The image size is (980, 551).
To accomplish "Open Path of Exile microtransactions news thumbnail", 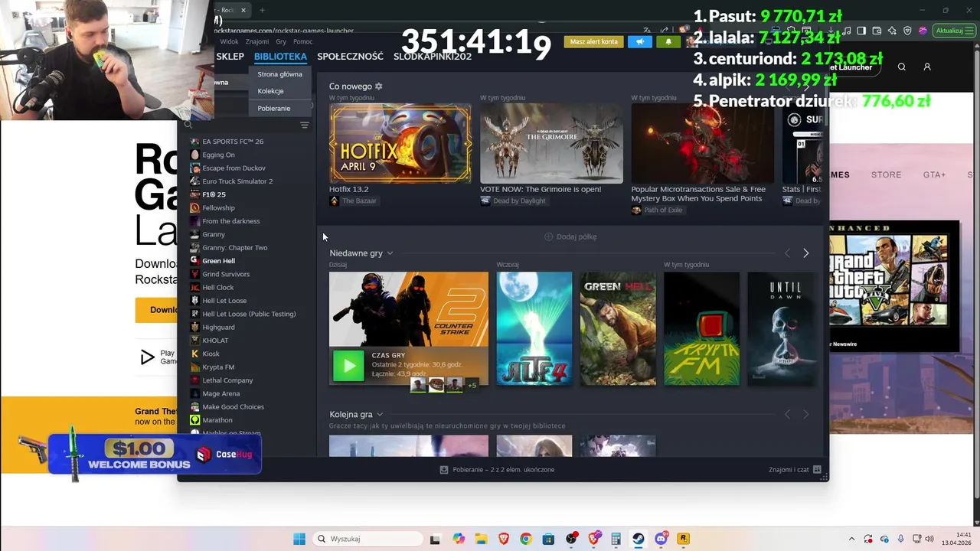I will (702, 143).
